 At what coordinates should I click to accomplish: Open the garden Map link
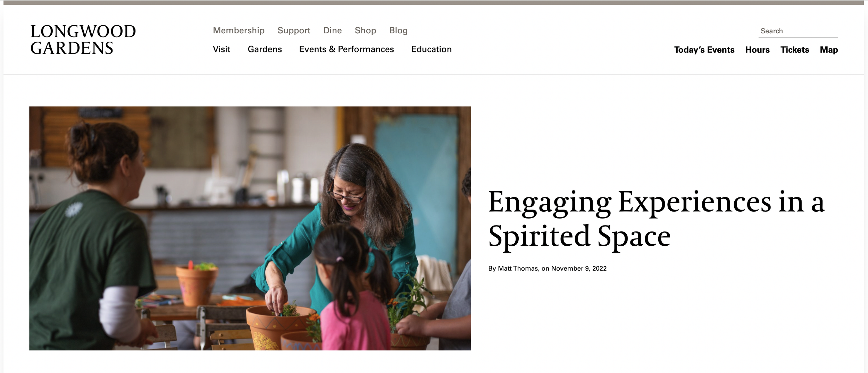point(829,50)
